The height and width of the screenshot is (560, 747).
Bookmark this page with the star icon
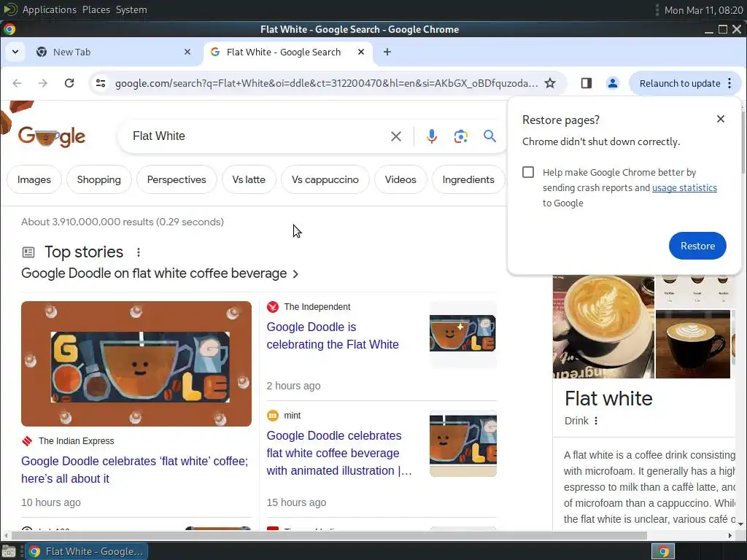(550, 83)
